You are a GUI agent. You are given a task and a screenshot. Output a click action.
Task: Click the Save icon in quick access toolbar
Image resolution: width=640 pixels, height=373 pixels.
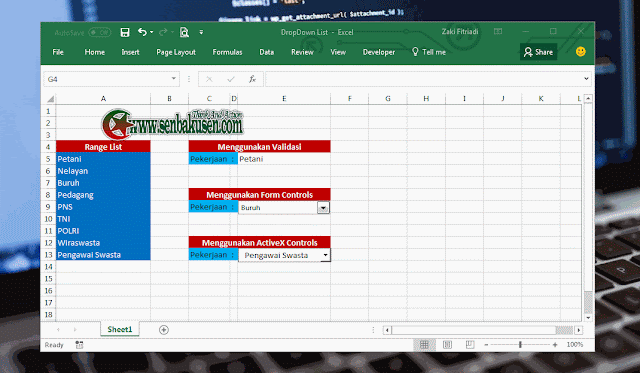[125, 32]
